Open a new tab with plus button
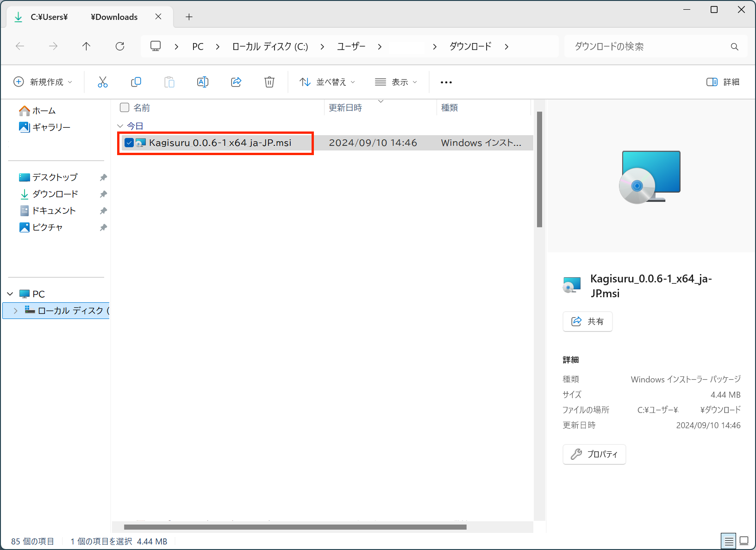 [189, 17]
